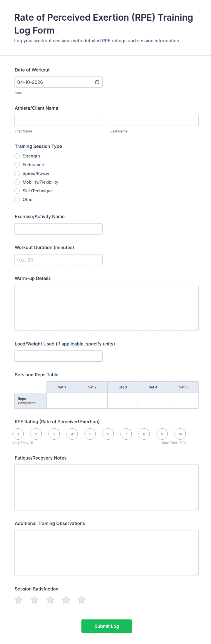Click the third satisfaction star
The image size is (211, 644).
pos(50,600)
